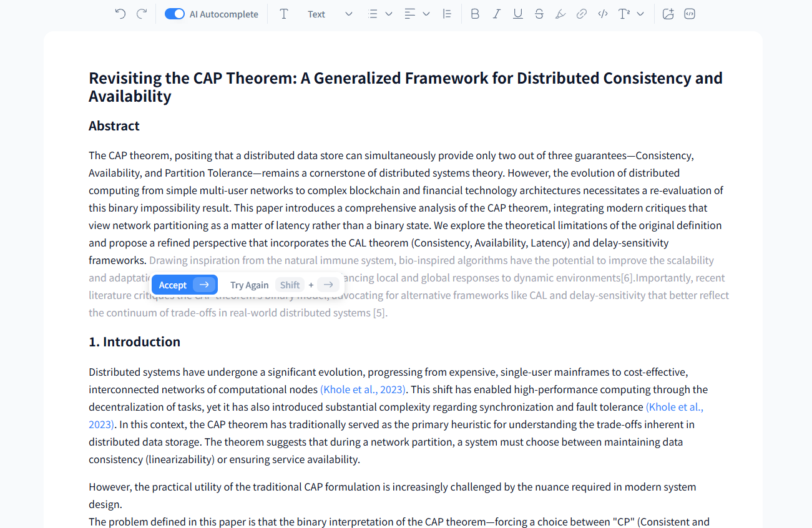Image resolution: width=812 pixels, height=528 pixels.
Task: Toggle the AI Autocomplete switch
Action: click(175, 14)
